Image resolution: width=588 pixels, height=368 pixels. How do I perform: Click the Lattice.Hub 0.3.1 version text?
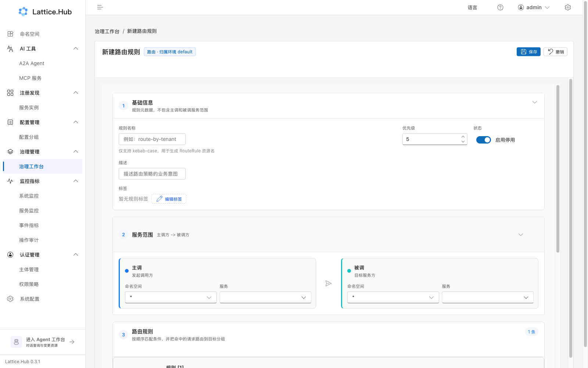(x=23, y=362)
